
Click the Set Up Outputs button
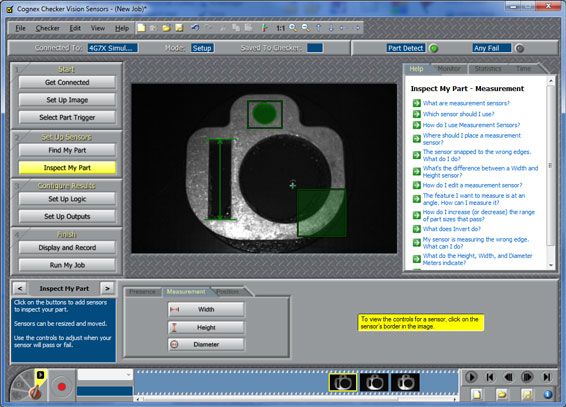click(x=67, y=216)
